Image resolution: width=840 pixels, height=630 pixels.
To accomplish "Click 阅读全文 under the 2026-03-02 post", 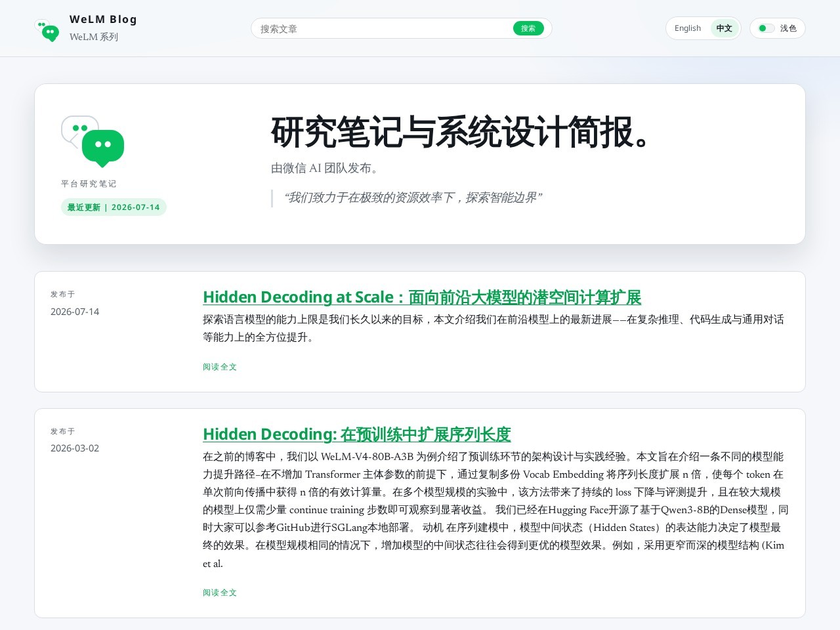I will 220,593.
